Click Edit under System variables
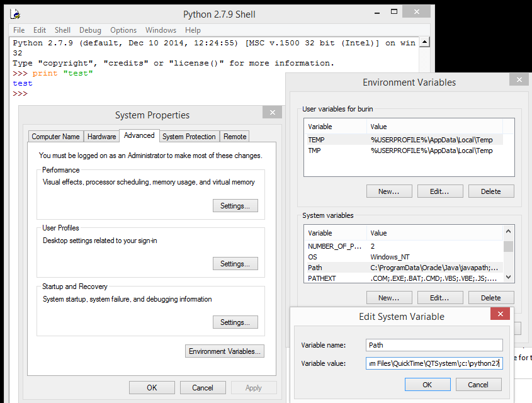 pos(439,298)
